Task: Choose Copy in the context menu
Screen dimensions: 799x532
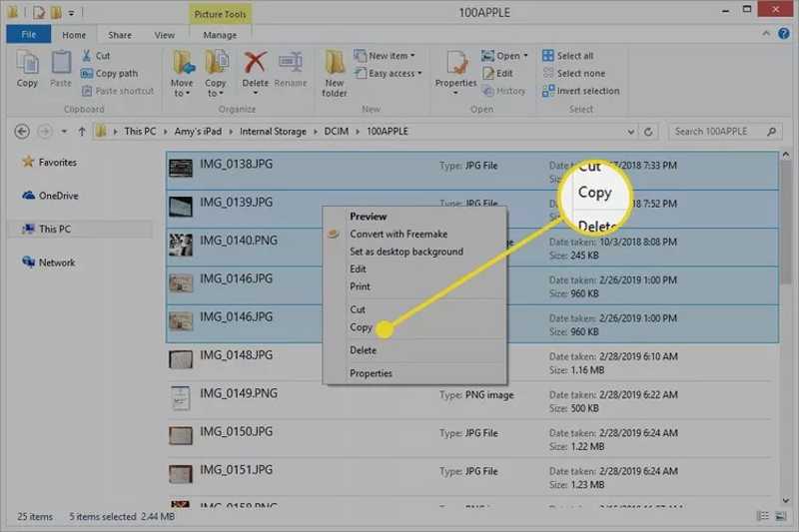Action: pos(362,327)
